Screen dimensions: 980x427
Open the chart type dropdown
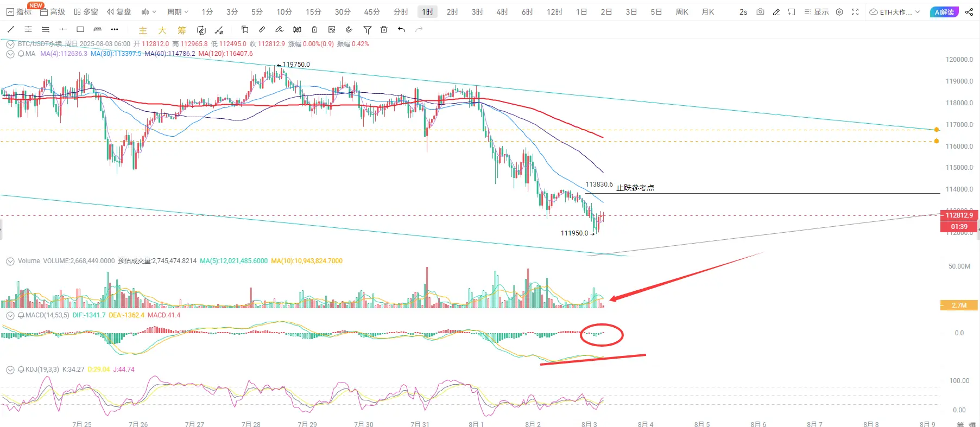(149, 12)
